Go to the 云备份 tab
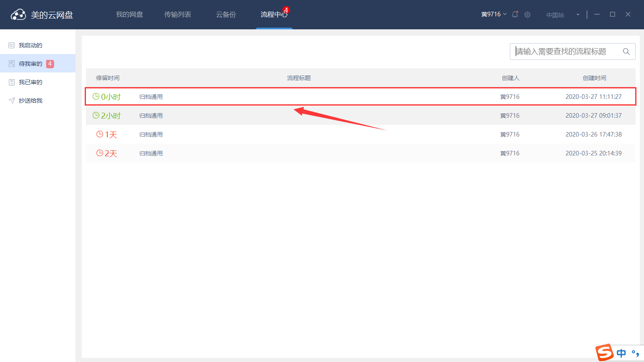The height and width of the screenshot is (362, 644). pyautogui.click(x=226, y=15)
